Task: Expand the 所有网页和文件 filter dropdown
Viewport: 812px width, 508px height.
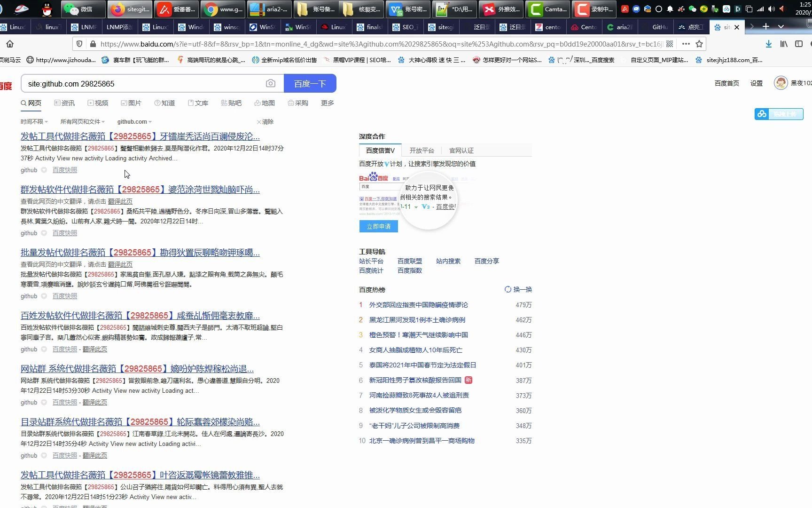Action: click(83, 121)
